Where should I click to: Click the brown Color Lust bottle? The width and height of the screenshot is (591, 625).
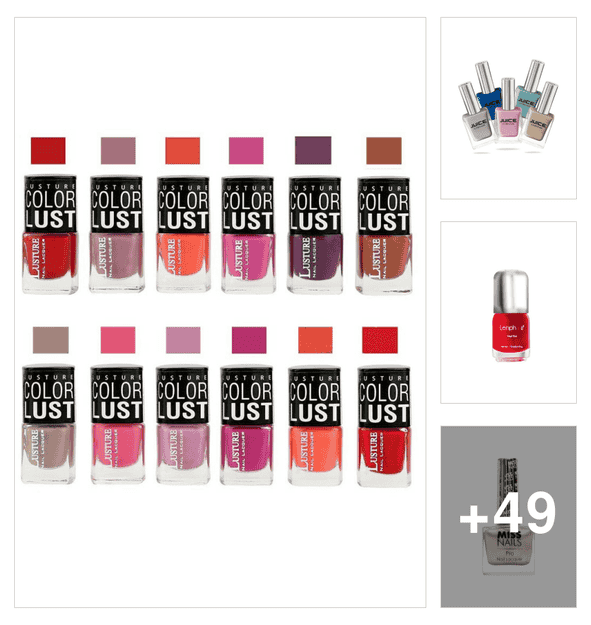coord(384,235)
